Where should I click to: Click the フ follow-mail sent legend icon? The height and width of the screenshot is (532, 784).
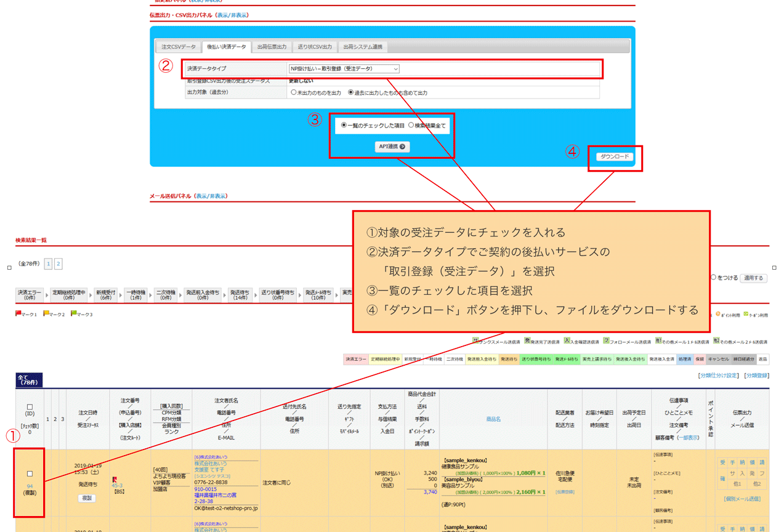coord(606,341)
